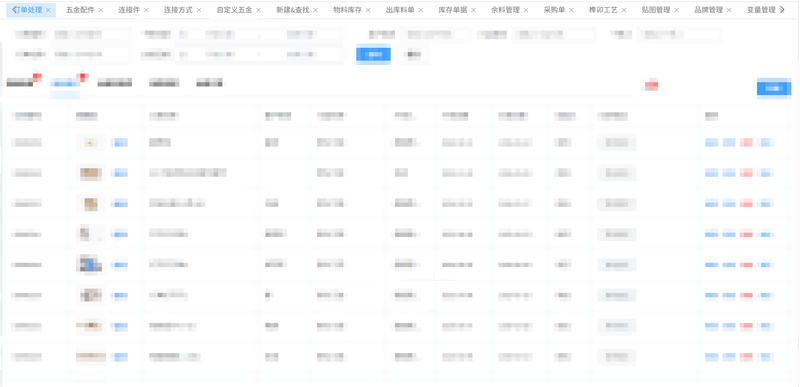The width and height of the screenshot is (800, 387).
Task: Close the 五金配件 tab
Action: click(x=101, y=10)
